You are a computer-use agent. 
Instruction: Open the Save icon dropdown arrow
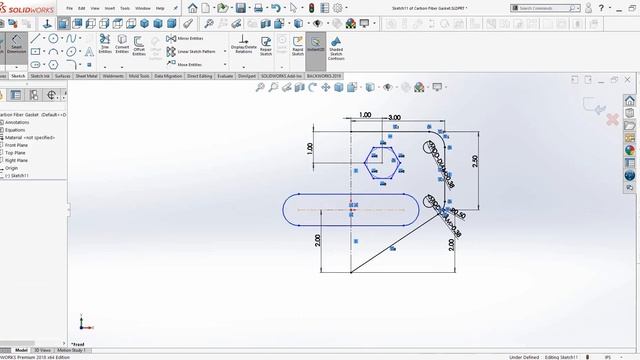click(x=249, y=8)
